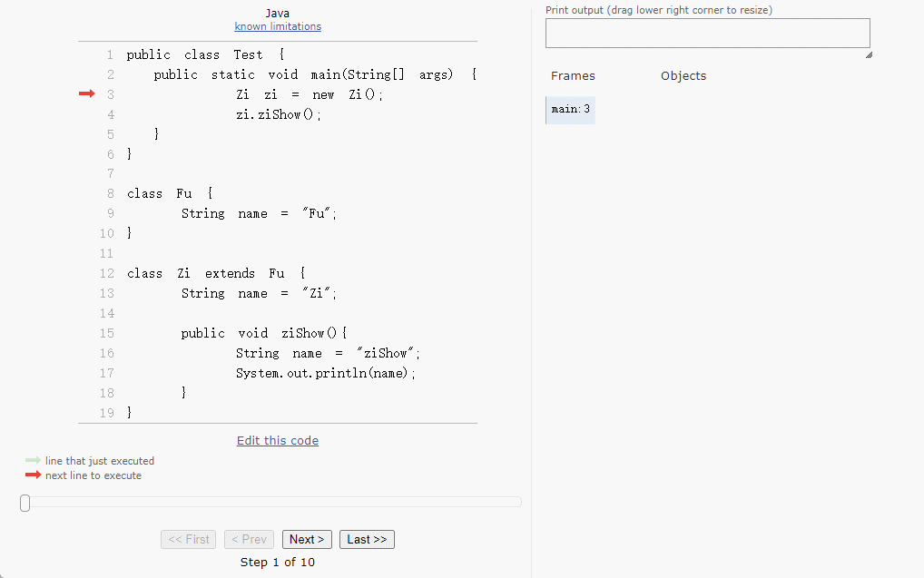Screen dimensions: 924x578
Task: Click the print output box resize handle
Action: click(x=868, y=54)
